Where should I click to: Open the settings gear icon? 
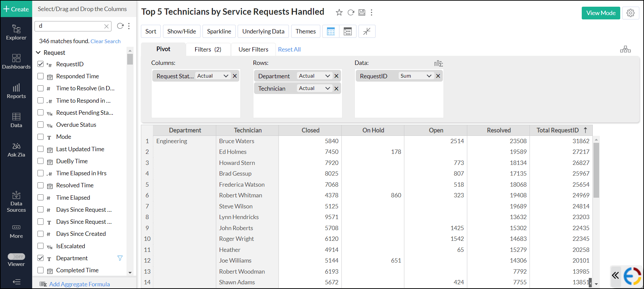[631, 13]
